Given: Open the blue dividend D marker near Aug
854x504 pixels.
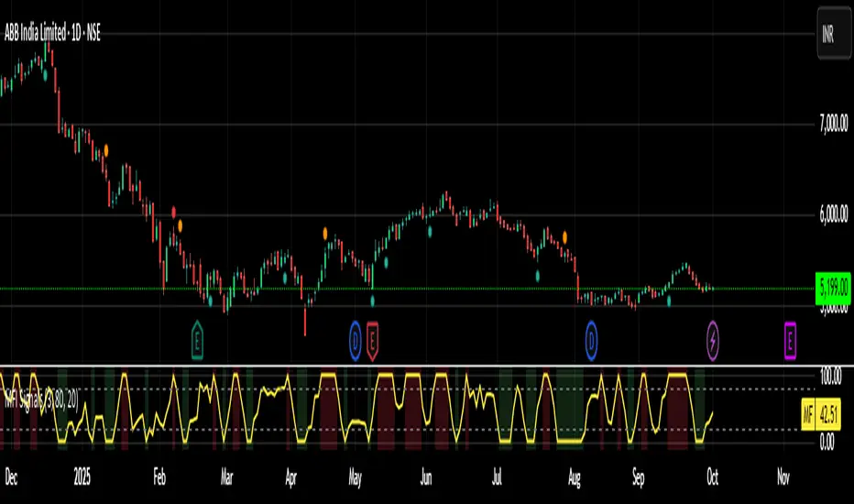Looking at the screenshot, I should [591, 341].
